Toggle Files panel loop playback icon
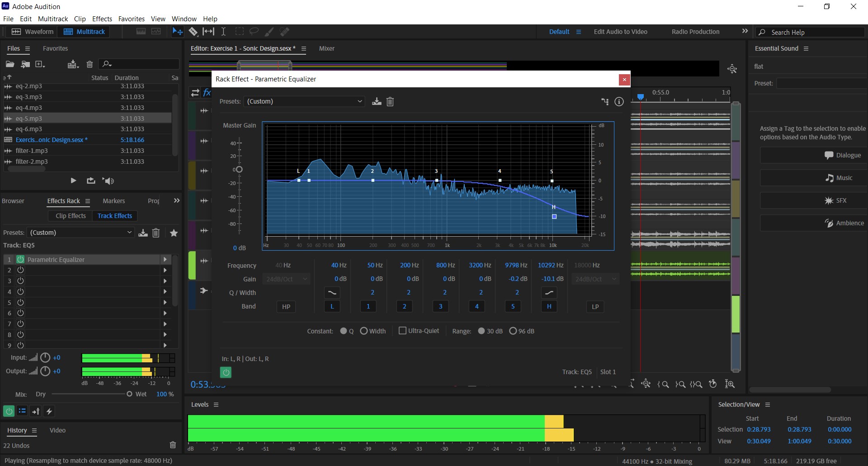868x466 pixels. (91, 181)
